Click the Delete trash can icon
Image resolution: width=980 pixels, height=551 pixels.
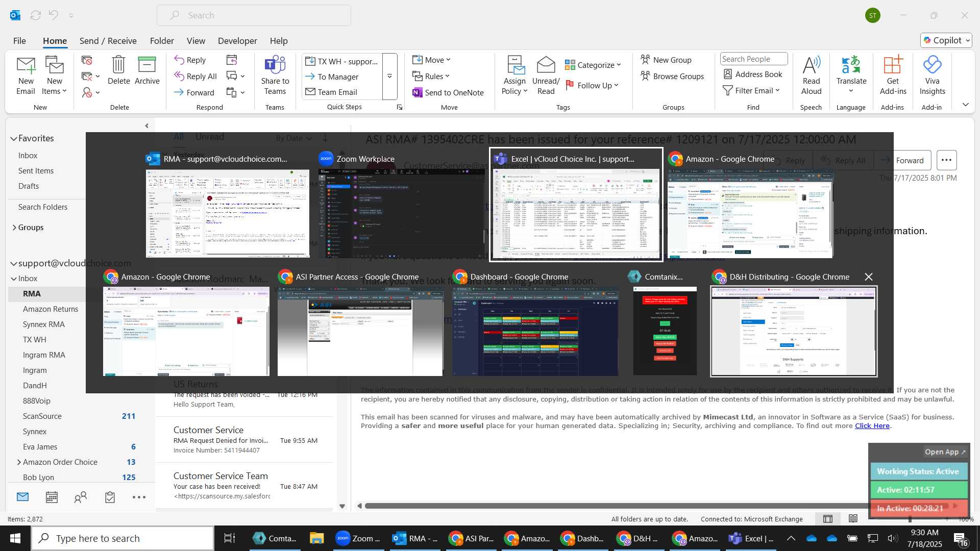[x=118, y=70]
